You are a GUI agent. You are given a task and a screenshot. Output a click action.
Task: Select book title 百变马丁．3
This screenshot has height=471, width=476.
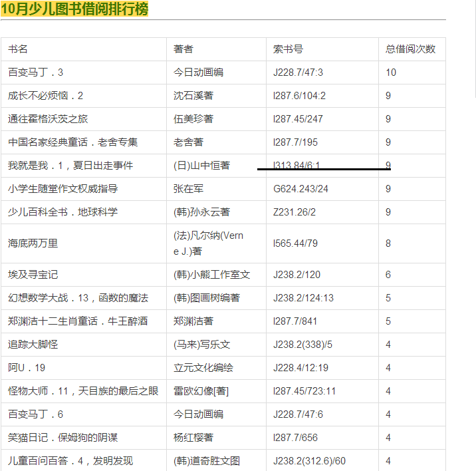[35, 73]
